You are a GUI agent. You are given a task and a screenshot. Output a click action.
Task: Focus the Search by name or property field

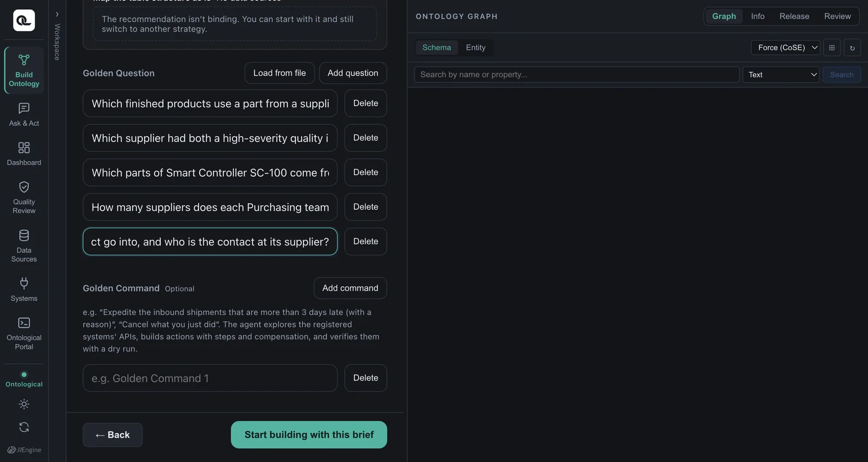click(x=577, y=75)
